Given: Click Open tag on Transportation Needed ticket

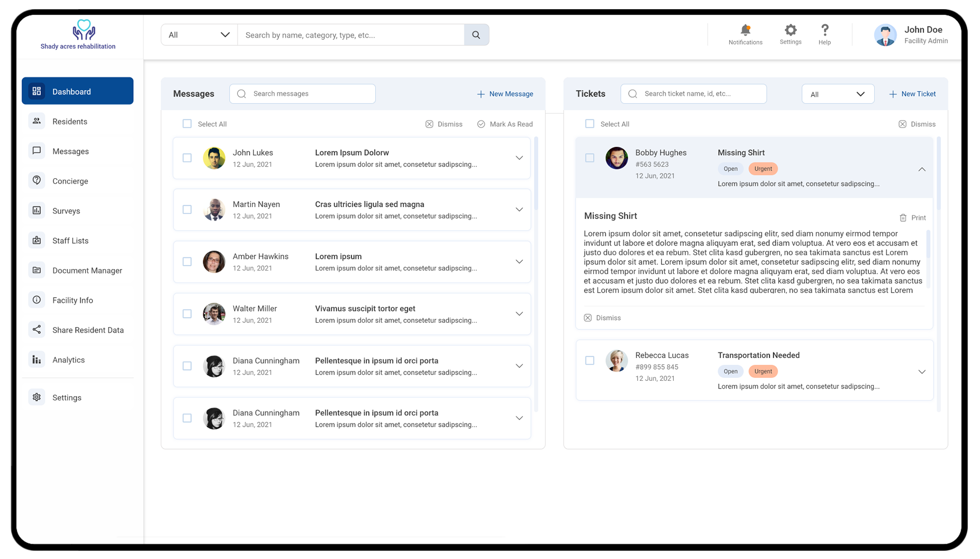Looking at the screenshot, I should [x=730, y=371].
